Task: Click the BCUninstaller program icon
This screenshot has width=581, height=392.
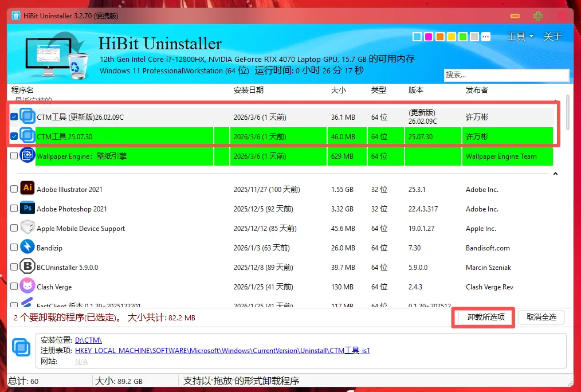Action: [28, 266]
